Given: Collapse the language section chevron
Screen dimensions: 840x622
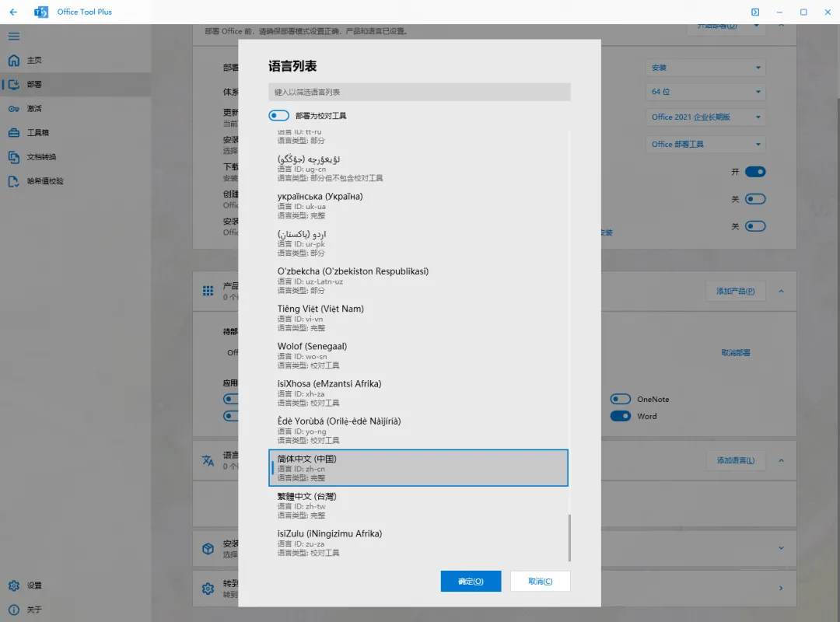Looking at the screenshot, I should point(781,460).
